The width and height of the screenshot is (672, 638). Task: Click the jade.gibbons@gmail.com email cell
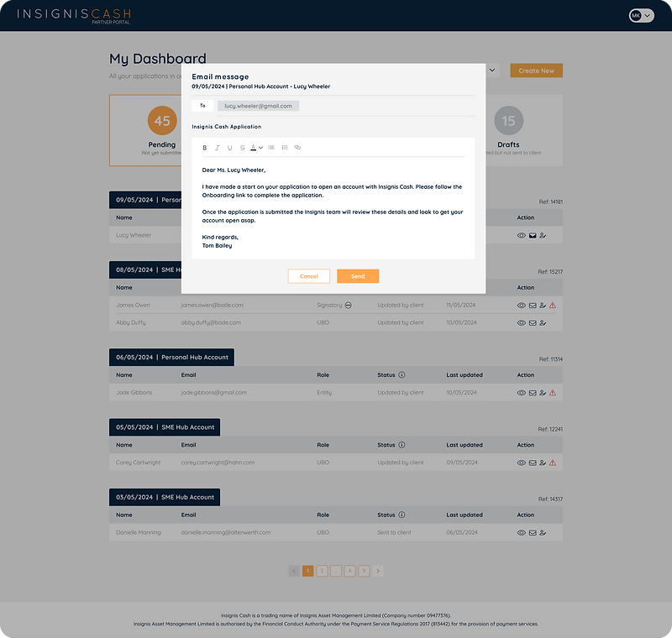click(x=214, y=393)
